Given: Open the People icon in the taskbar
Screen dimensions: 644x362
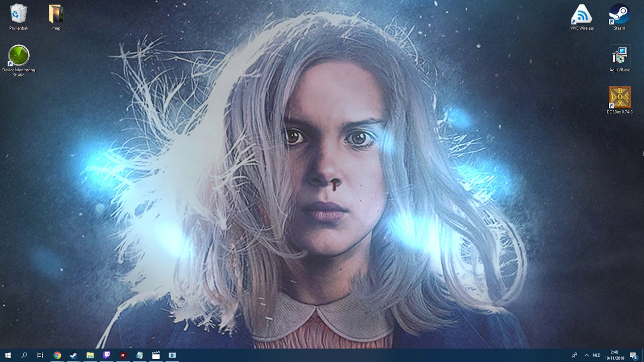Looking at the screenshot, I should point(574,355).
